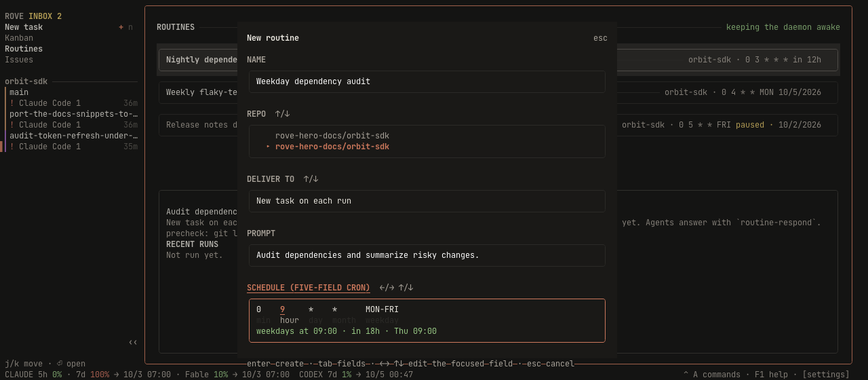Open [settings] in the status bar
Screen dimensions: 868x380
pyautogui.click(x=826, y=375)
